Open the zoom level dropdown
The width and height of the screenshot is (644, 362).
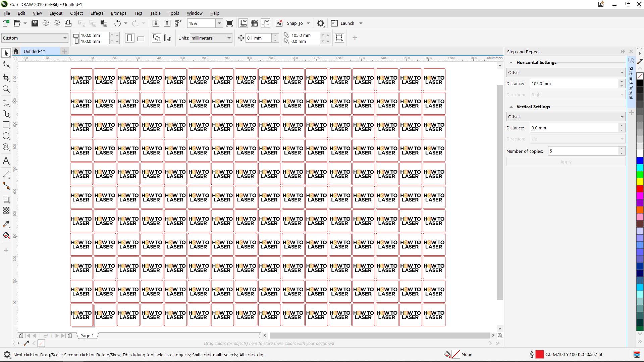click(219, 23)
